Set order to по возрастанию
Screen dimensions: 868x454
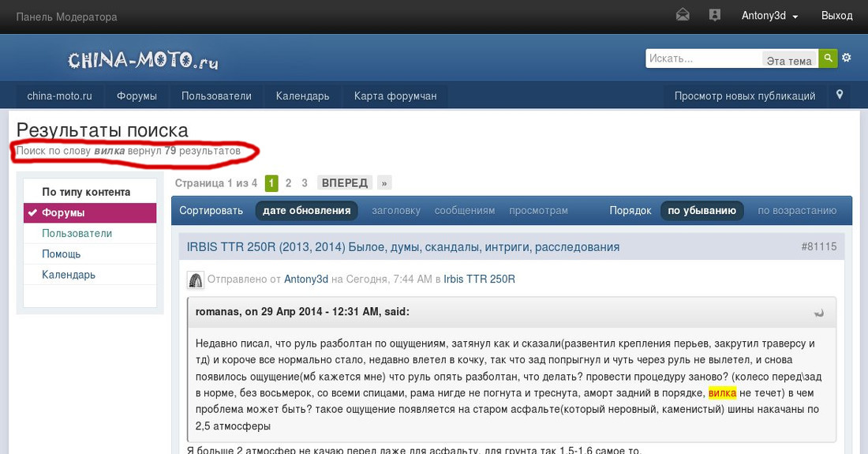click(797, 210)
